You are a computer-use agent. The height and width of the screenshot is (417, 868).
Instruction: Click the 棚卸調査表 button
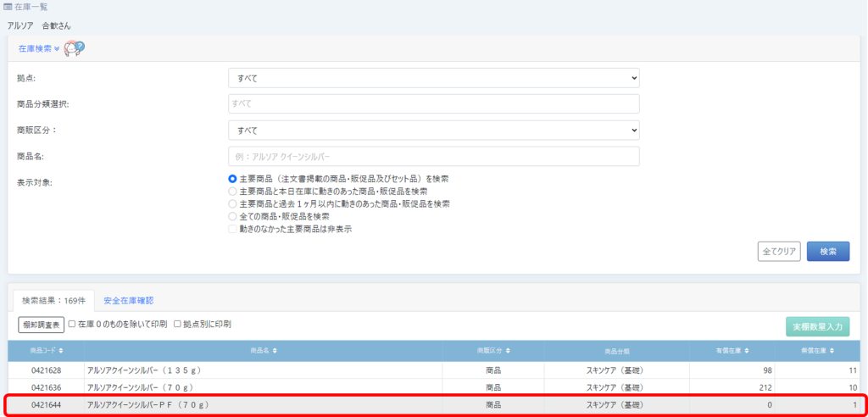pyautogui.click(x=41, y=325)
